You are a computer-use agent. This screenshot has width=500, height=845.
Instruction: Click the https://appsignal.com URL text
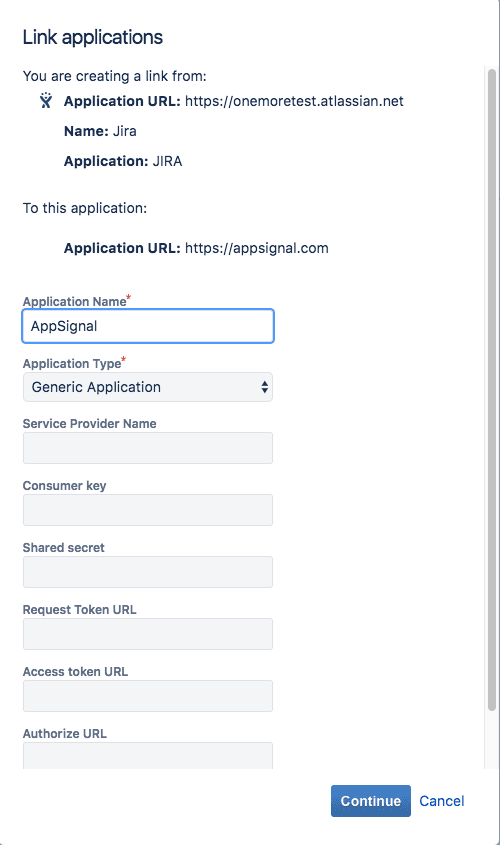(x=256, y=248)
